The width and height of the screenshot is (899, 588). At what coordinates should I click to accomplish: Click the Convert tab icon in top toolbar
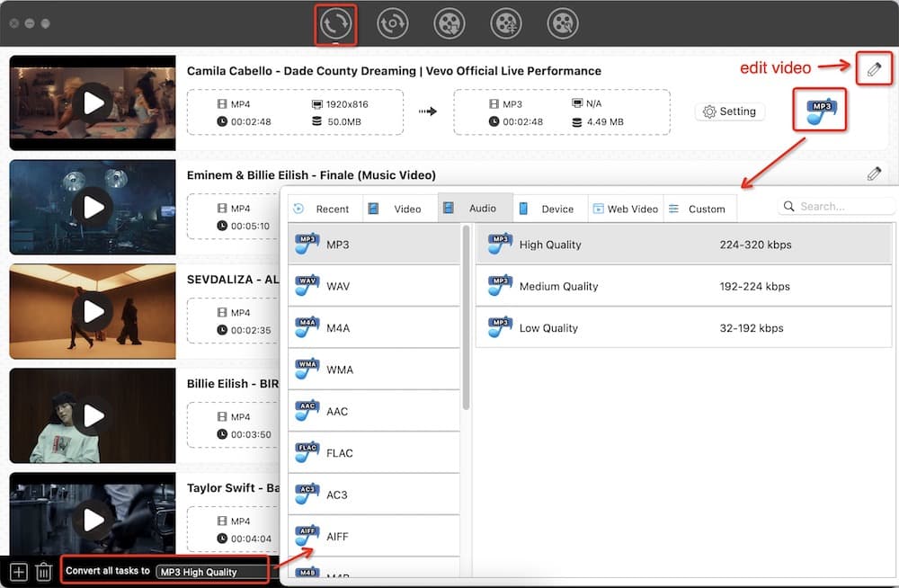pyautogui.click(x=335, y=24)
